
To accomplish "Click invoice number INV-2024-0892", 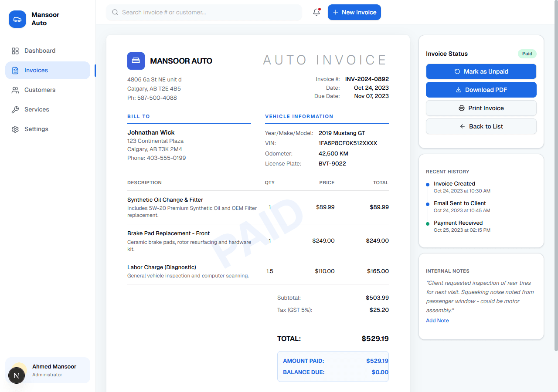I will [367, 79].
